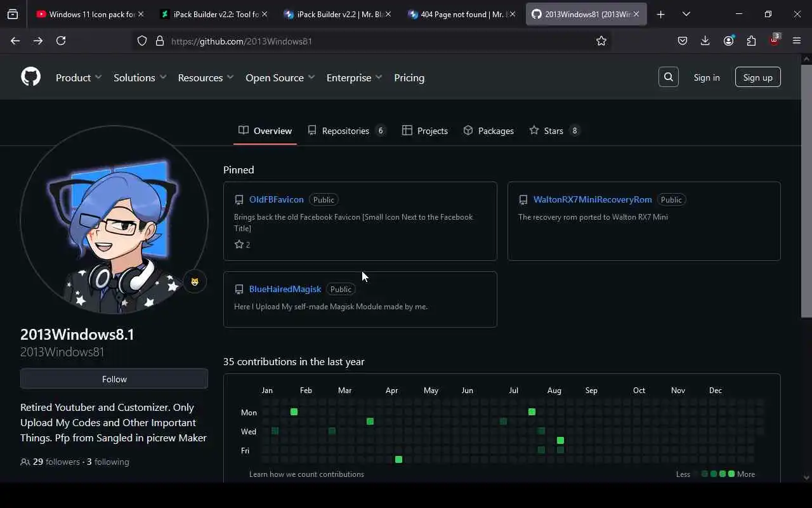Open Firefox downloads panel icon
Viewport: 812px width, 508px height.
pyautogui.click(x=705, y=41)
